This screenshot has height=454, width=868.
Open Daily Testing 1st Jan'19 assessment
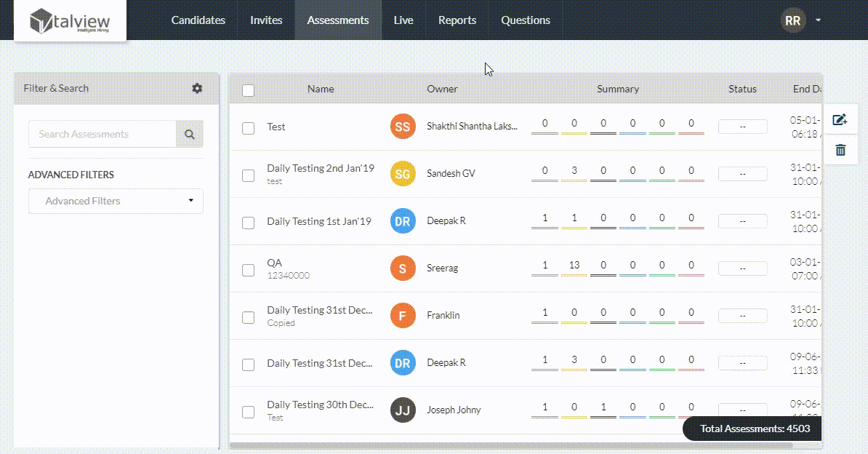pos(319,221)
